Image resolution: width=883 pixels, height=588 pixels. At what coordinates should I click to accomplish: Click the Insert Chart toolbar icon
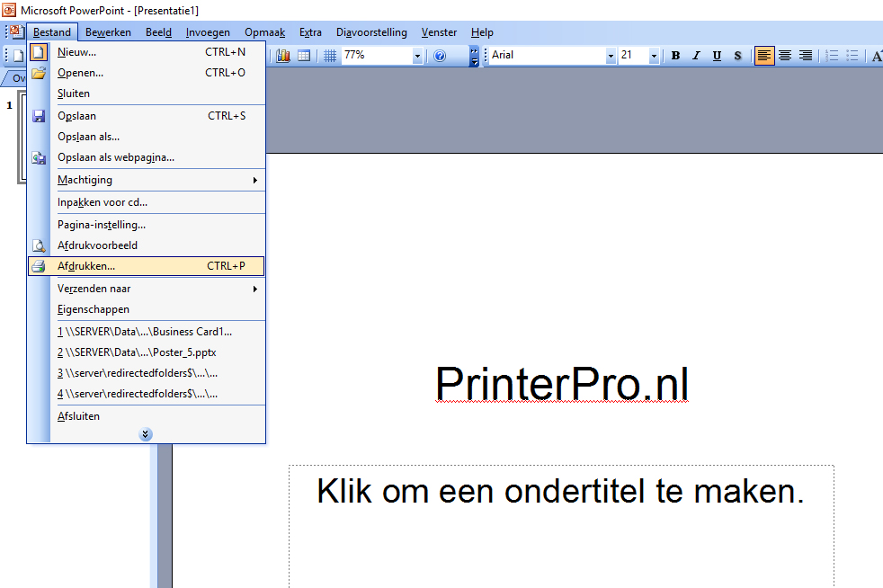pos(283,55)
